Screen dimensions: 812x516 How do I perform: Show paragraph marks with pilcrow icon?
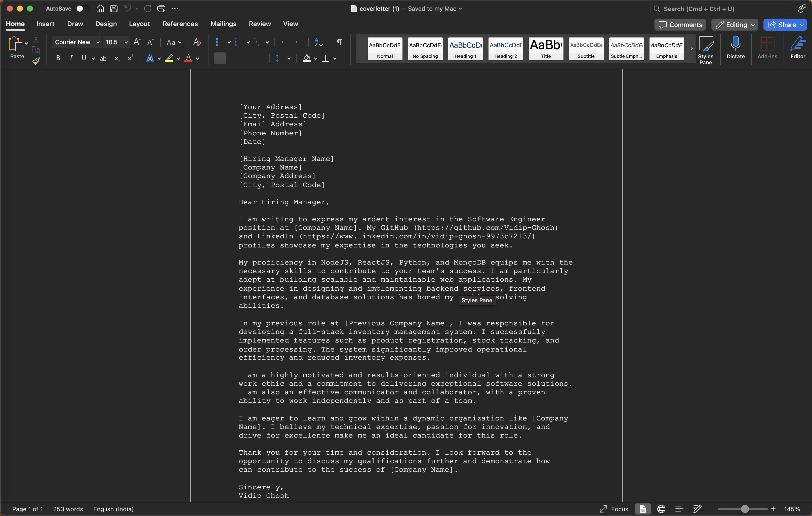[339, 42]
